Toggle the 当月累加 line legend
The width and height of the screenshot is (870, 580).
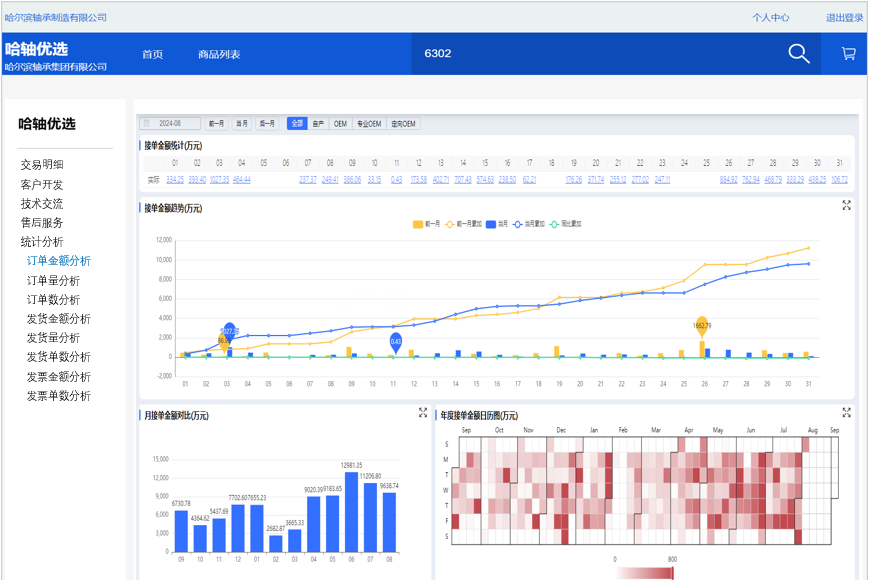(x=528, y=224)
